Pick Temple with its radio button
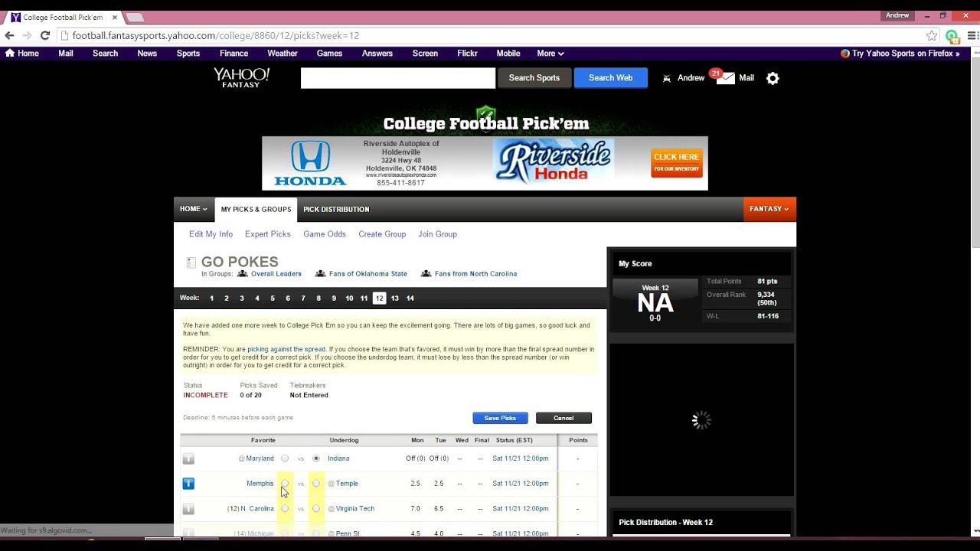Screen dimensions: 980x551 click(316, 484)
